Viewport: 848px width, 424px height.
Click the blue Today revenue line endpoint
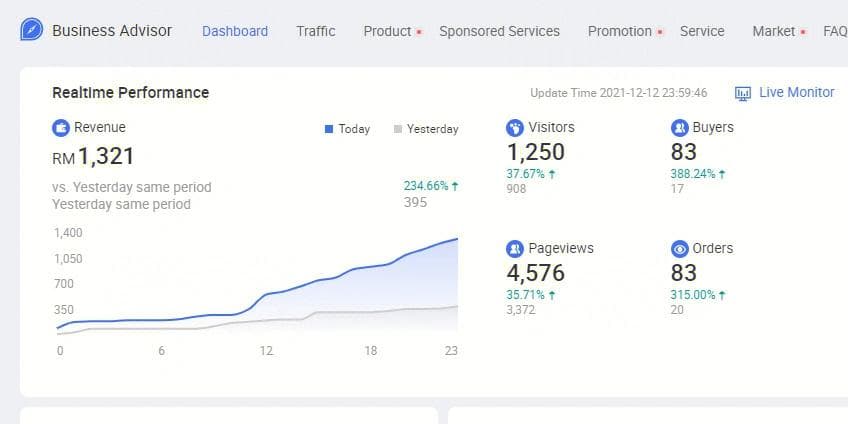coord(457,238)
